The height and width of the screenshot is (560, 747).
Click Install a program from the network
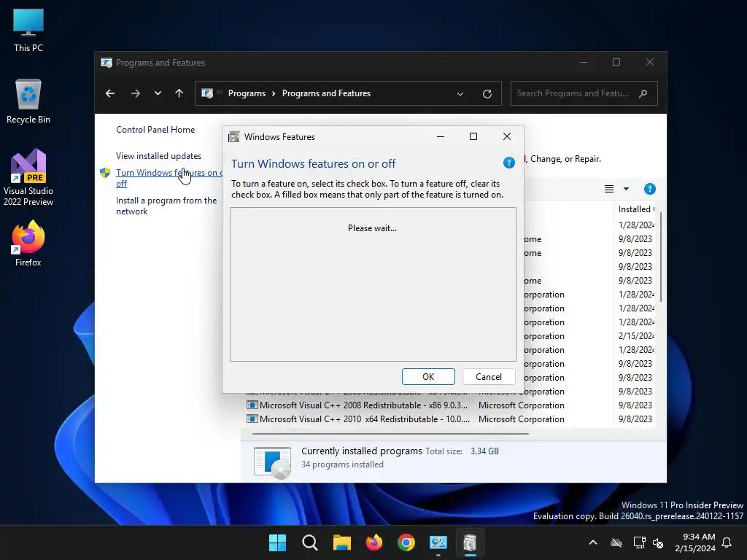tap(166, 206)
